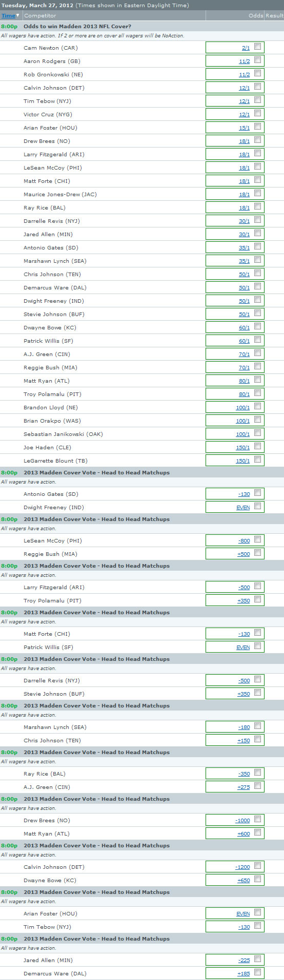Image resolution: width=284 pixels, height=980 pixels.
Task: Tick the Larry Fitzgerald -500 checkbox
Action: [x=257, y=586]
